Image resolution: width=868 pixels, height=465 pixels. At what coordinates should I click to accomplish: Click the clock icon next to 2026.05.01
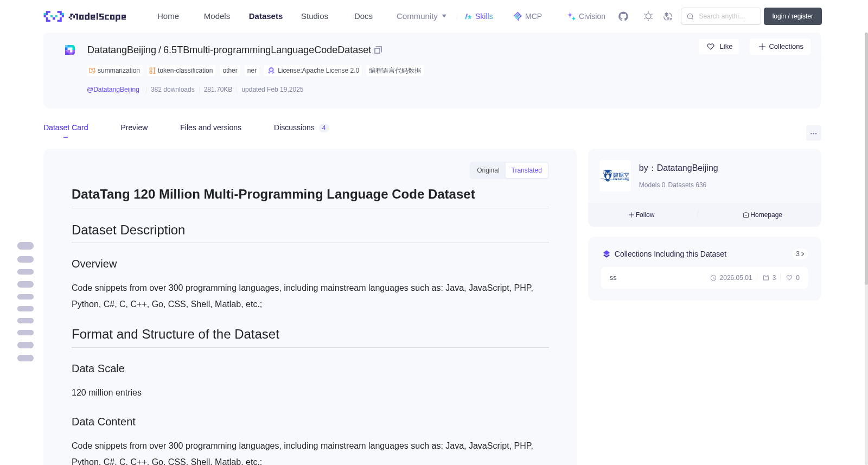point(713,278)
